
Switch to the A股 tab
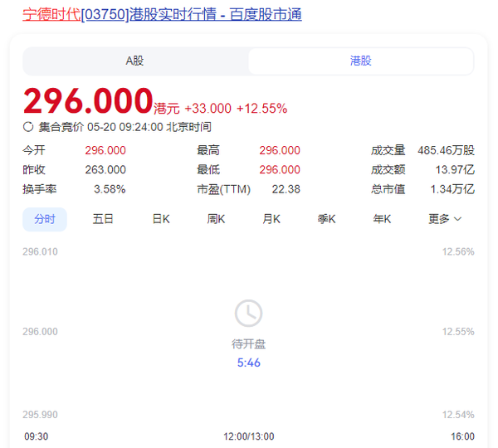pos(134,61)
